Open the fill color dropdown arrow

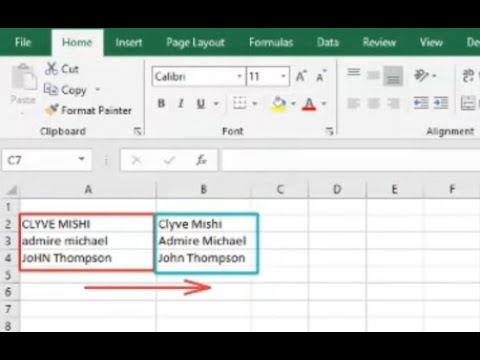[x=293, y=104]
